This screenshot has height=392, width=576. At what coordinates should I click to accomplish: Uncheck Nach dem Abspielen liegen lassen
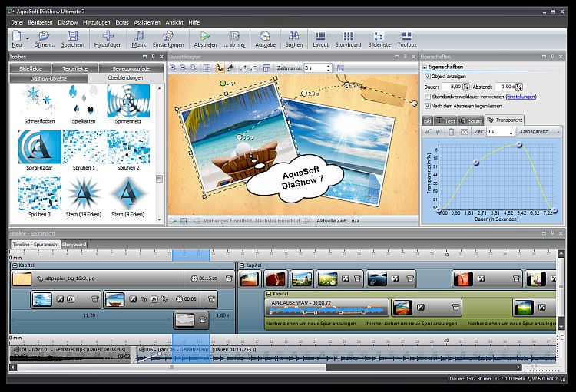tap(428, 107)
